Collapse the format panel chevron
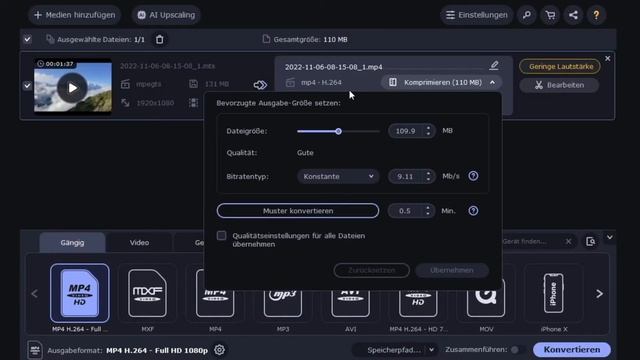Viewport: 640px width, 360px height. point(609,237)
